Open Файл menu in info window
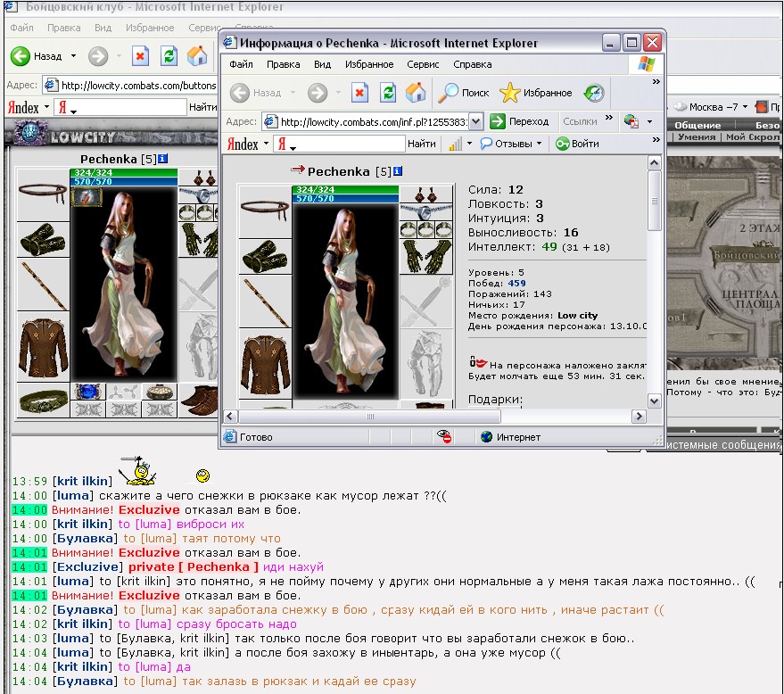 tap(241, 64)
